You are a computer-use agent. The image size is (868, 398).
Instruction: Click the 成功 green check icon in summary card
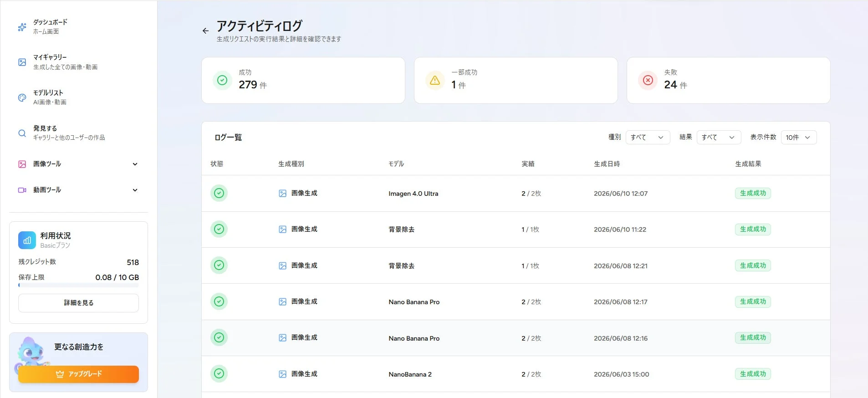(x=222, y=80)
